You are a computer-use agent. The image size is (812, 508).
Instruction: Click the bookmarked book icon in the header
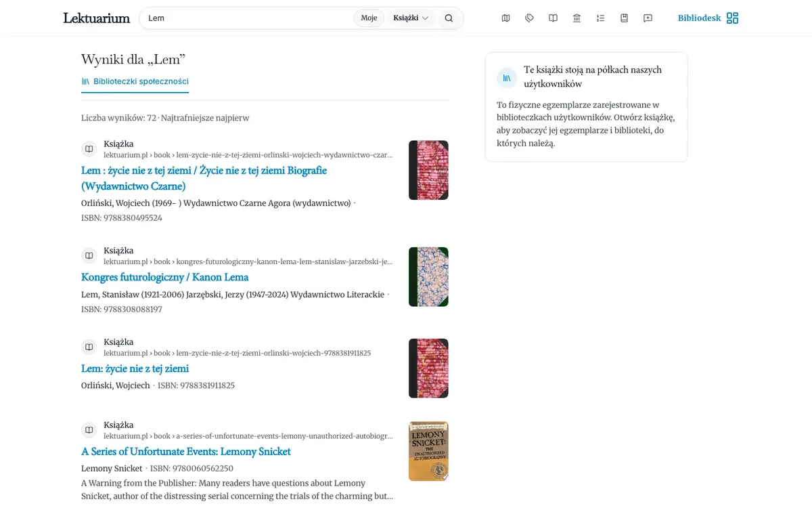624,18
